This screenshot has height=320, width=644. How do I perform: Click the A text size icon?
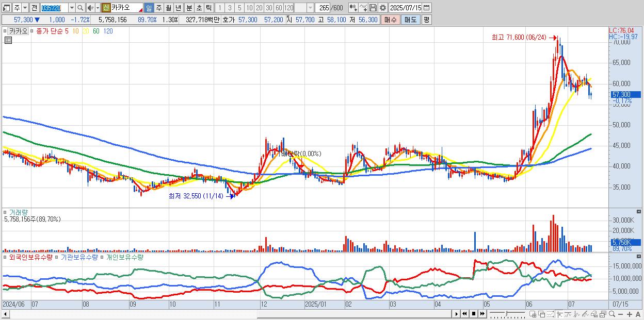[x=638, y=314]
